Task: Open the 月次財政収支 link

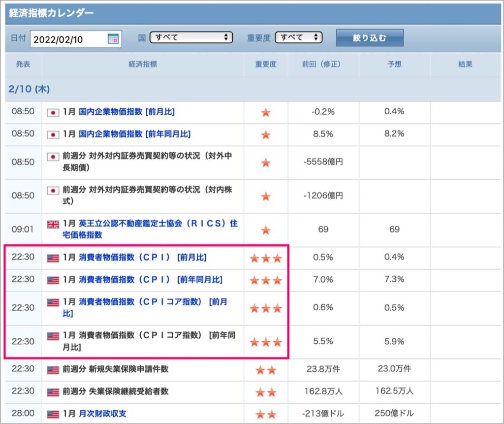Action: [x=102, y=413]
